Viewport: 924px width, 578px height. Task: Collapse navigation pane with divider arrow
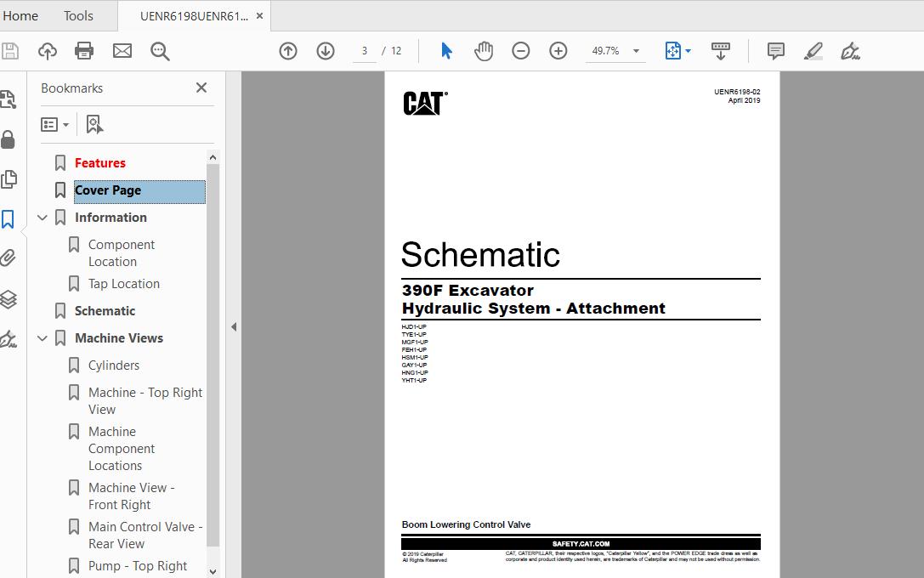234,326
